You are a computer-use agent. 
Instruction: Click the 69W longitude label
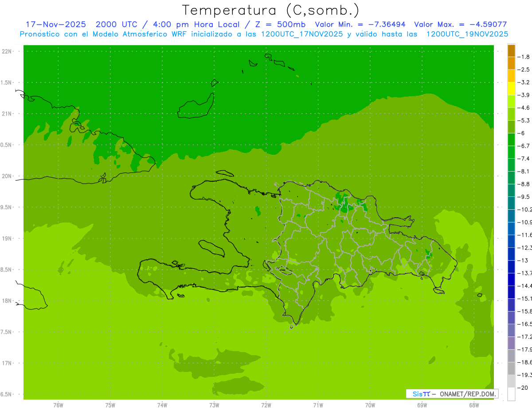pyautogui.click(x=422, y=405)
